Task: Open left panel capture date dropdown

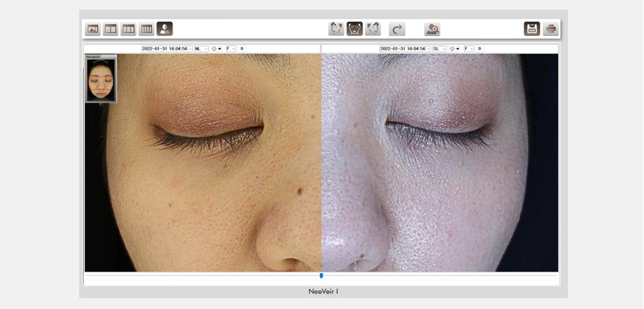Action: pyautogui.click(x=167, y=49)
